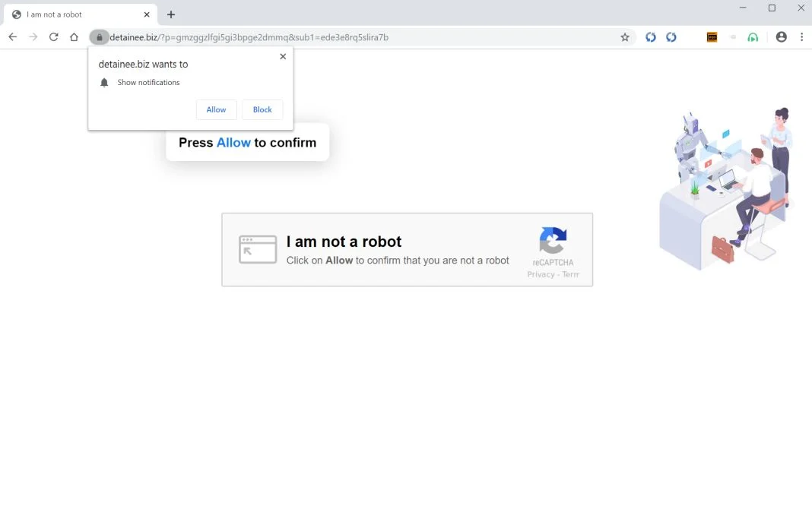Minimize the browser window
Viewport: 812px width, 515px height.
(x=743, y=8)
